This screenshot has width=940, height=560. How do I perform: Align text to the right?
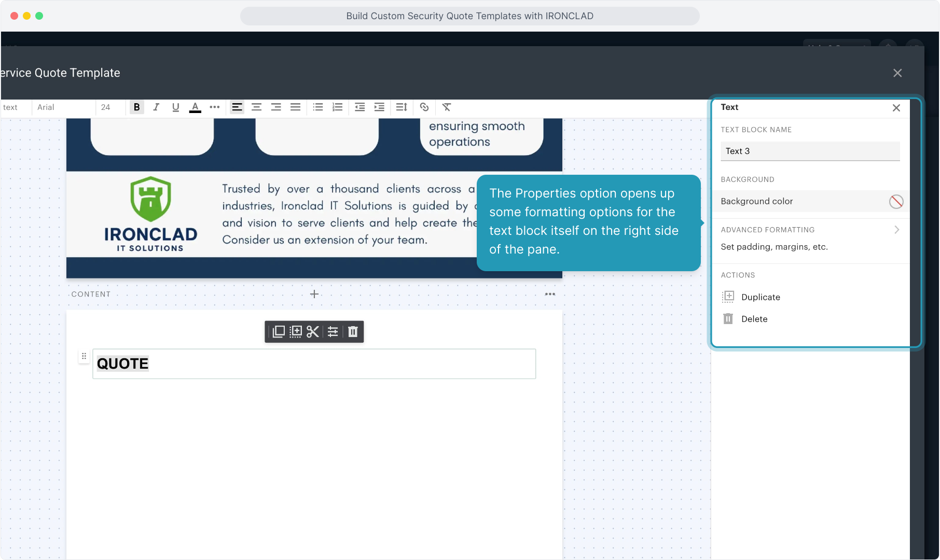[276, 107]
